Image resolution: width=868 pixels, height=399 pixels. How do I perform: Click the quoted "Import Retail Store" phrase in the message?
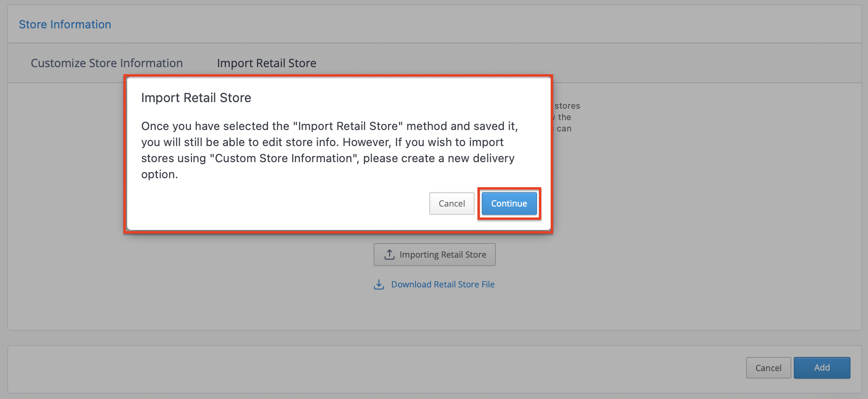[x=348, y=126]
